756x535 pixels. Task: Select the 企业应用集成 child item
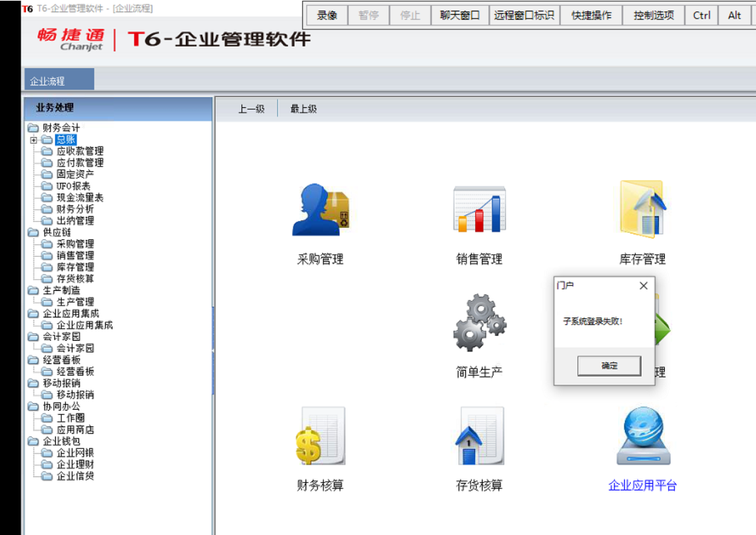click(x=85, y=325)
